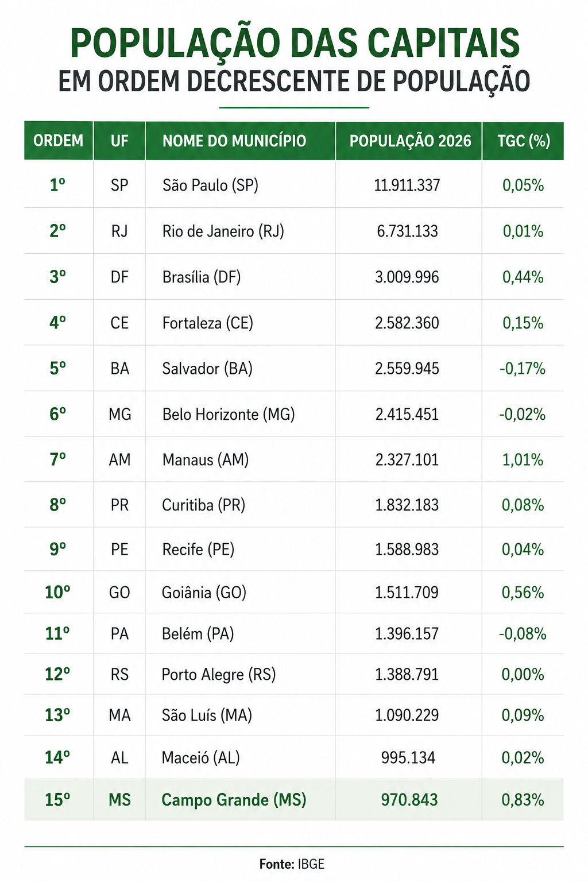588x882 pixels.
Task: Click the TGC (%) column header
Action: point(523,141)
